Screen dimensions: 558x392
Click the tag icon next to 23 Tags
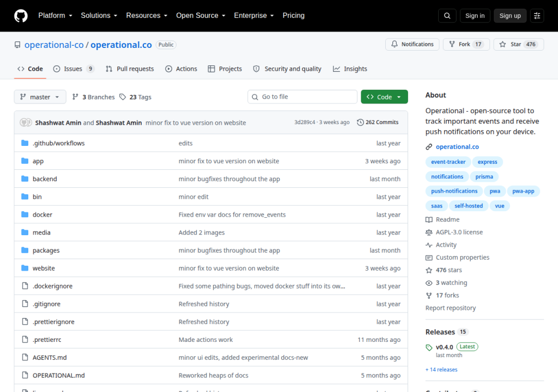pyautogui.click(x=123, y=97)
